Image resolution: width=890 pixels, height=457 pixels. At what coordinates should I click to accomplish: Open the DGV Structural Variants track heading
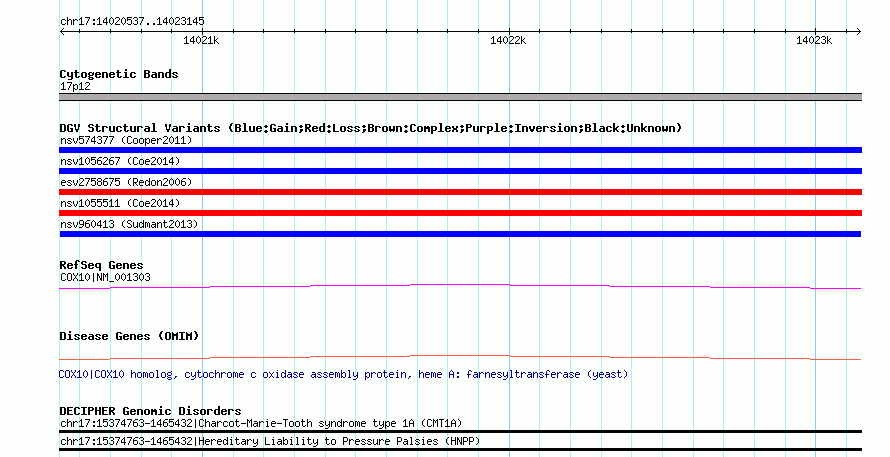click(370, 128)
